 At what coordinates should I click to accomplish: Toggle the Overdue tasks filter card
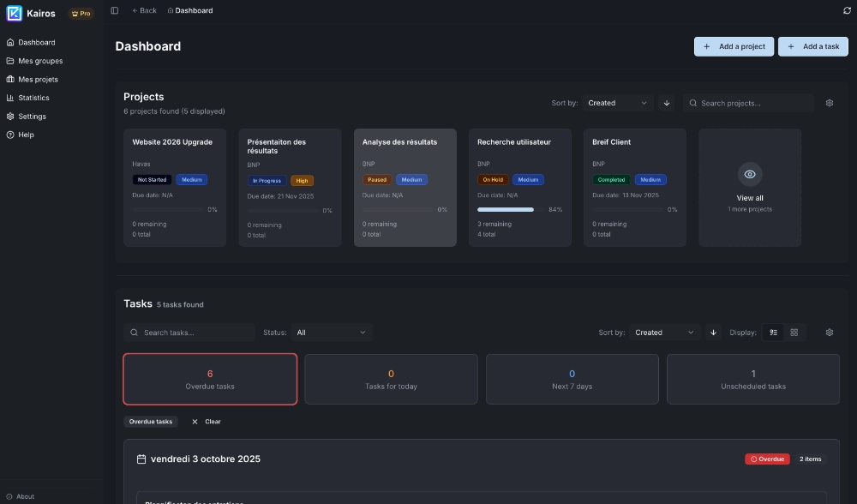tap(210, 379)
